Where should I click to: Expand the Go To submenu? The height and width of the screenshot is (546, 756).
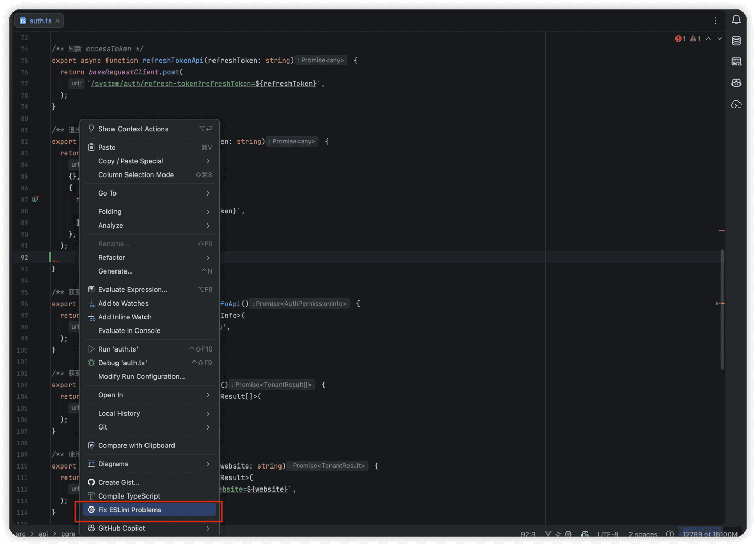[x=150, y=193]
